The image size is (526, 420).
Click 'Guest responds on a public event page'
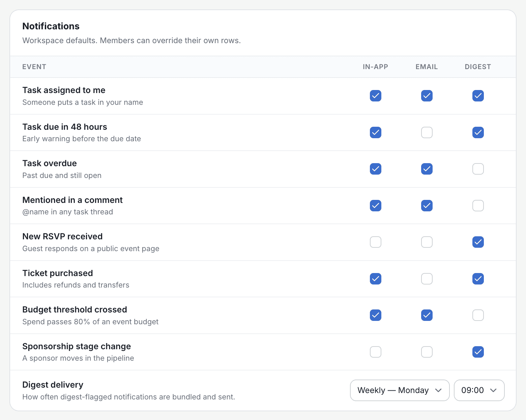[91, 248]
